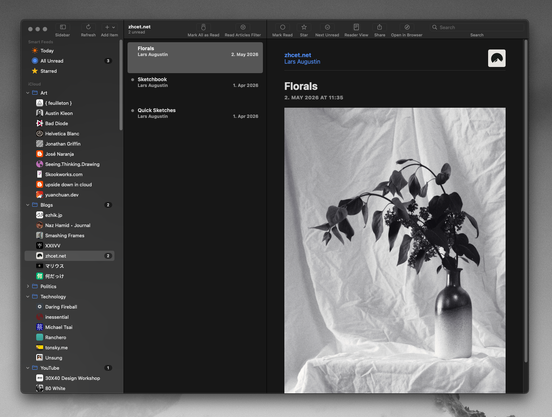Open the inessential feed
552x417 pixels.
70,317
